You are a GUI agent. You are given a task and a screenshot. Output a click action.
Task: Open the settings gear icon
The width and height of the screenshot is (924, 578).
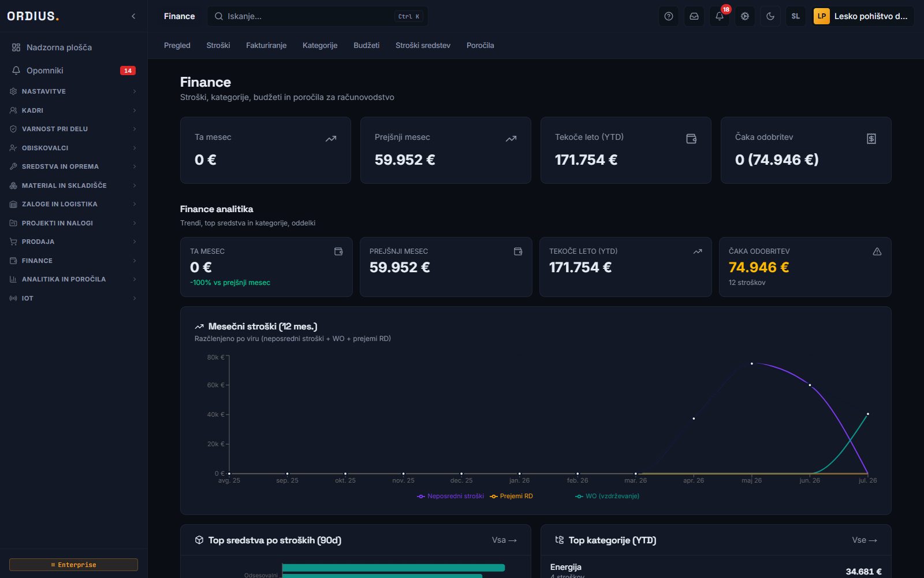[x=745, y=16]
